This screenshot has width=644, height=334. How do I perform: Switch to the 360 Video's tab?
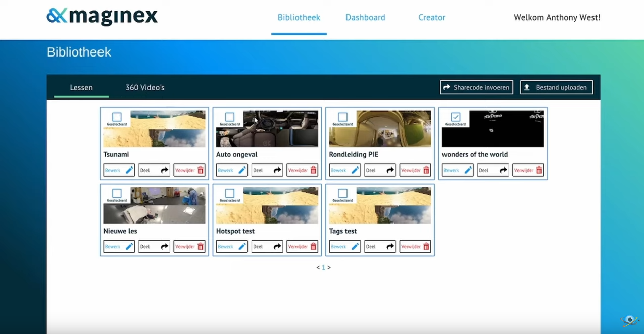145,87
